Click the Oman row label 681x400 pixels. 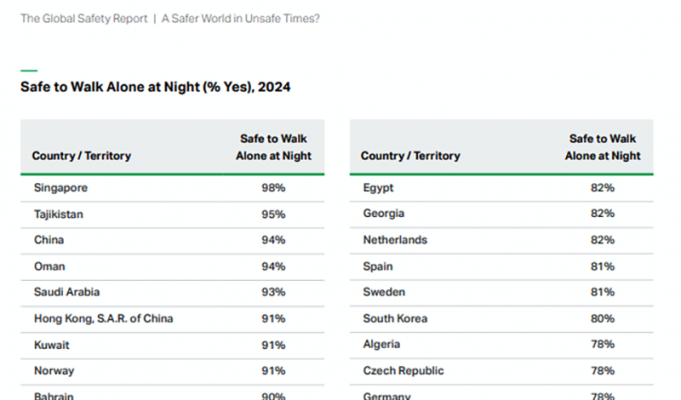point(48,266)
